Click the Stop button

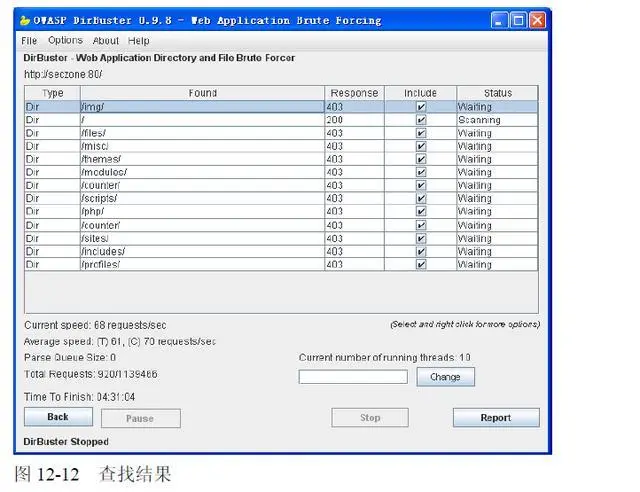coord(370,417)
